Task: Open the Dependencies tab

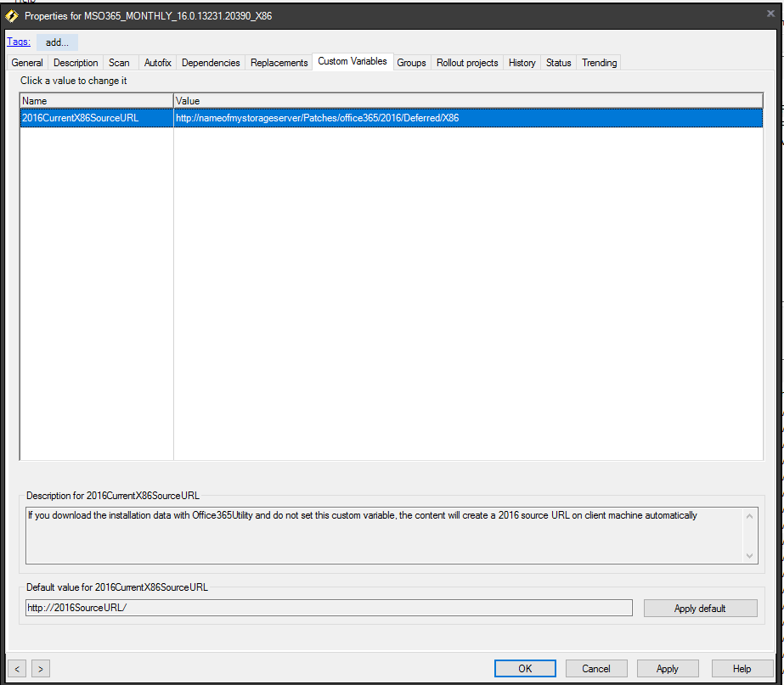Action: [x=210, y=62]
